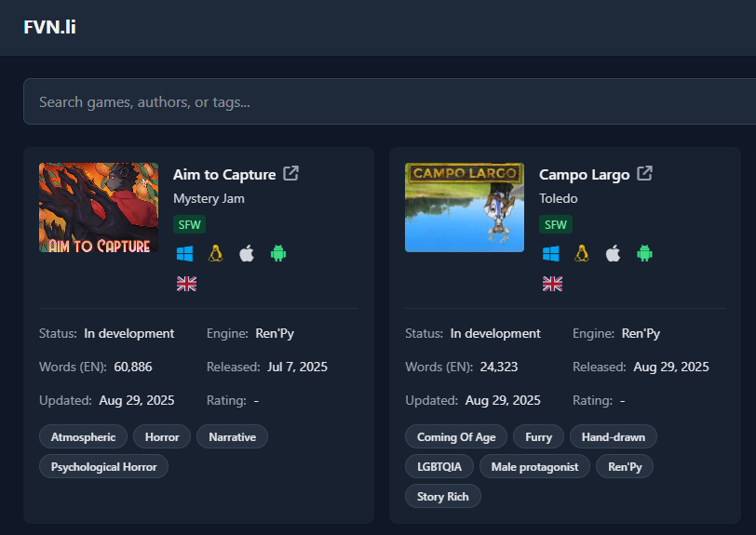Screen dimensions: 756x535
Task: Open the Aim to Capture cover thumbnail
Action: (99, 207)
